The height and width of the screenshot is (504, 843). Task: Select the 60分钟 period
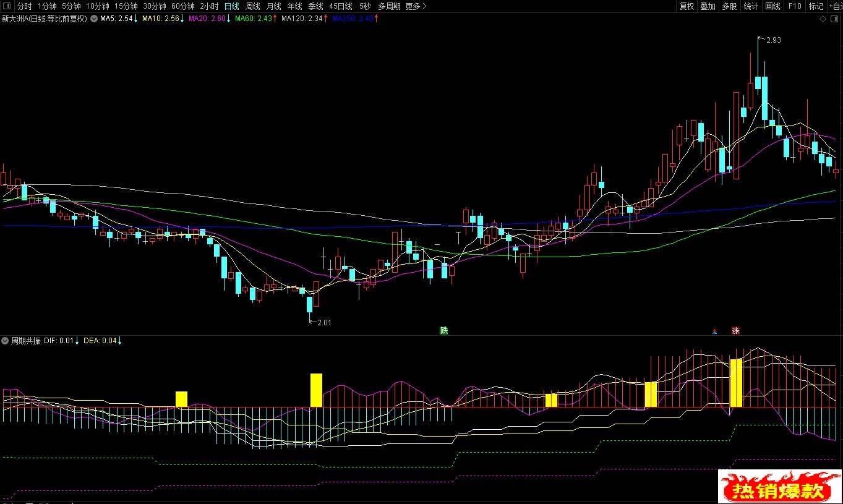183,6
